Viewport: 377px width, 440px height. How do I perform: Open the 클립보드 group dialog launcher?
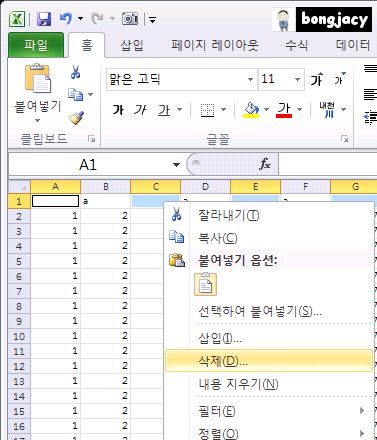91,139
